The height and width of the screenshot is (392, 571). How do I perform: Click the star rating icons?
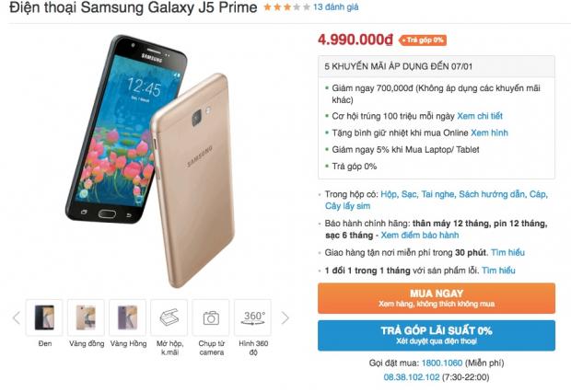[287, 7]
